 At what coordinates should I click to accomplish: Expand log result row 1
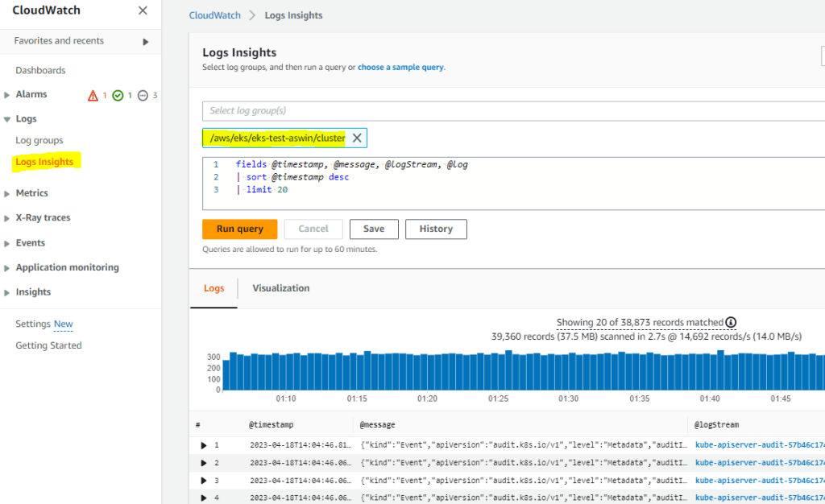204,445
